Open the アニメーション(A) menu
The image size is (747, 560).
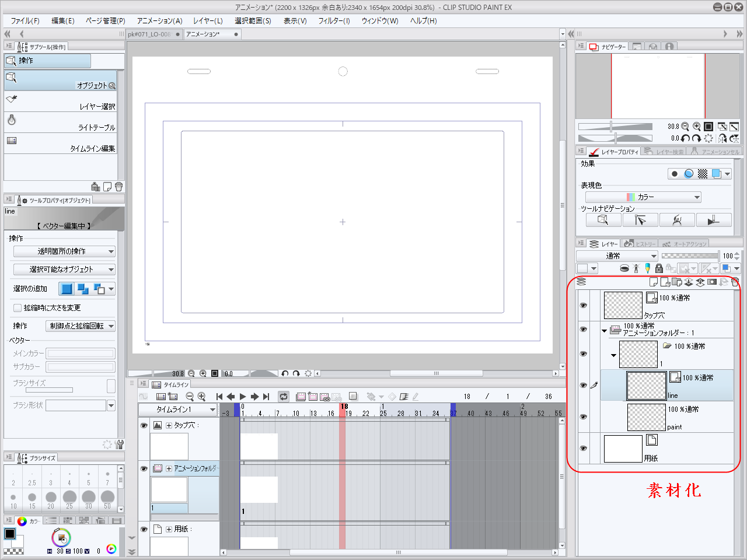tap(159, 20)
